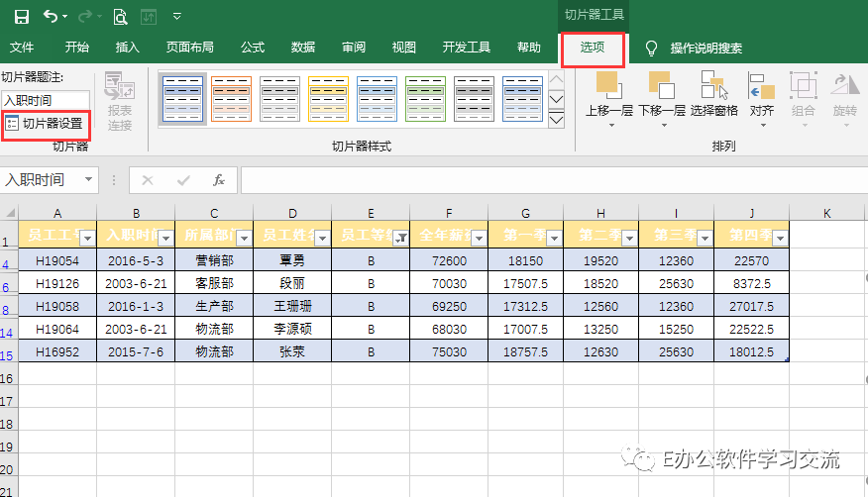Switch to the 开发工具 ribbon tab
This screenshot has width=868, height=497.
coord(467,48)
